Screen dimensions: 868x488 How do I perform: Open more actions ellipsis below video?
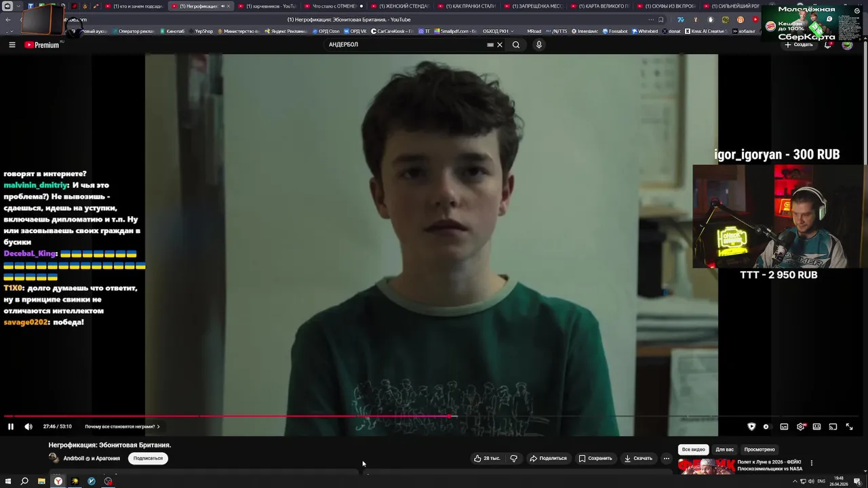click(x=667, y=459)
